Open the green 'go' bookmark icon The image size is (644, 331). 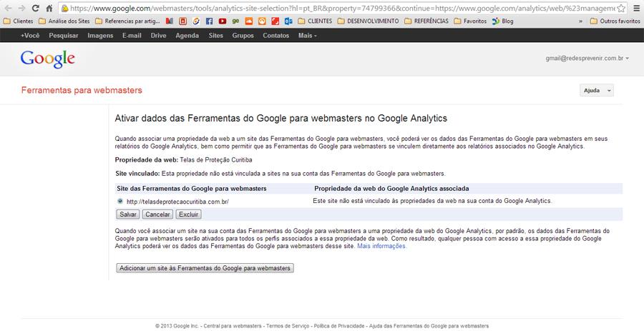point(235,21)
